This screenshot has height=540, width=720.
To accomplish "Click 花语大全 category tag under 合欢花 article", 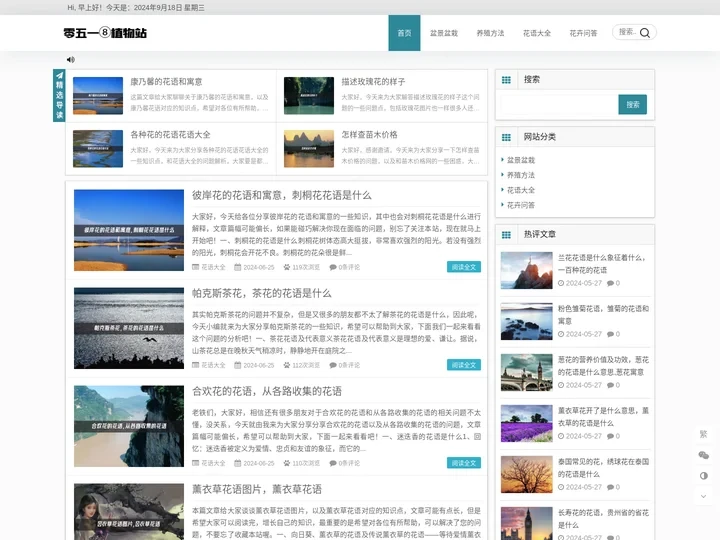I will point(213,463).
